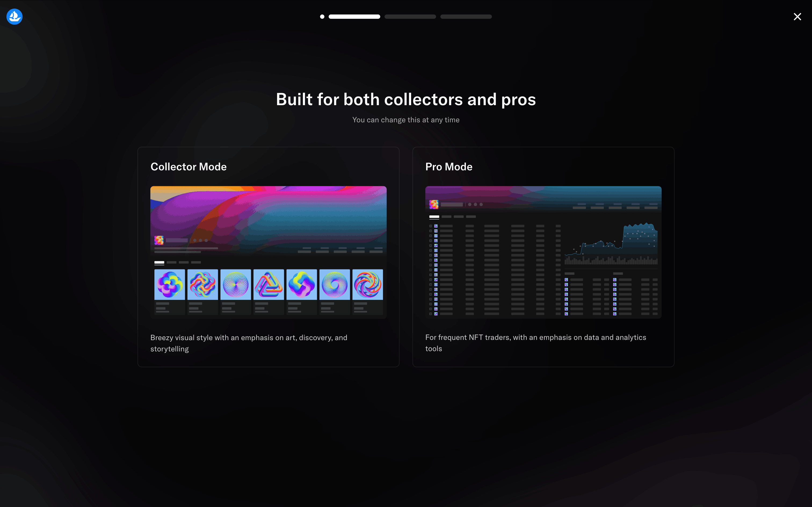
Task: Click the collection avatar in Collector preview
Action: [x=159, y=240]
